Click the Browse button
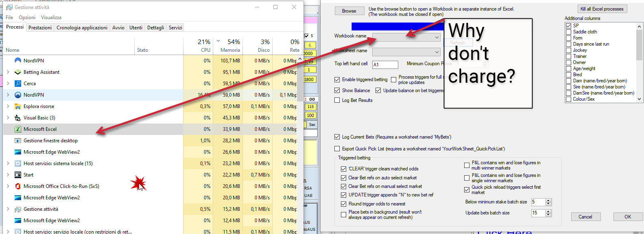This screenshot has height=234, width=644. [x=349, y=11]
